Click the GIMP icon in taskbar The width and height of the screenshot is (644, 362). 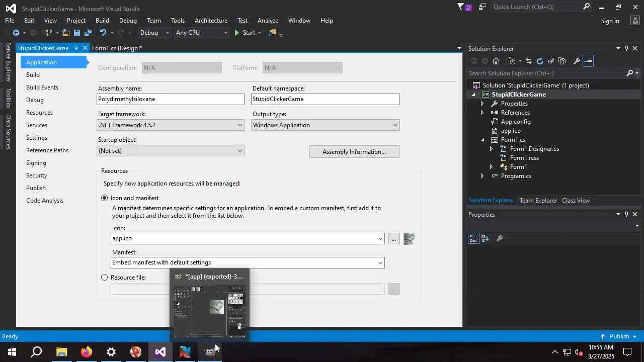coord(210,351)
